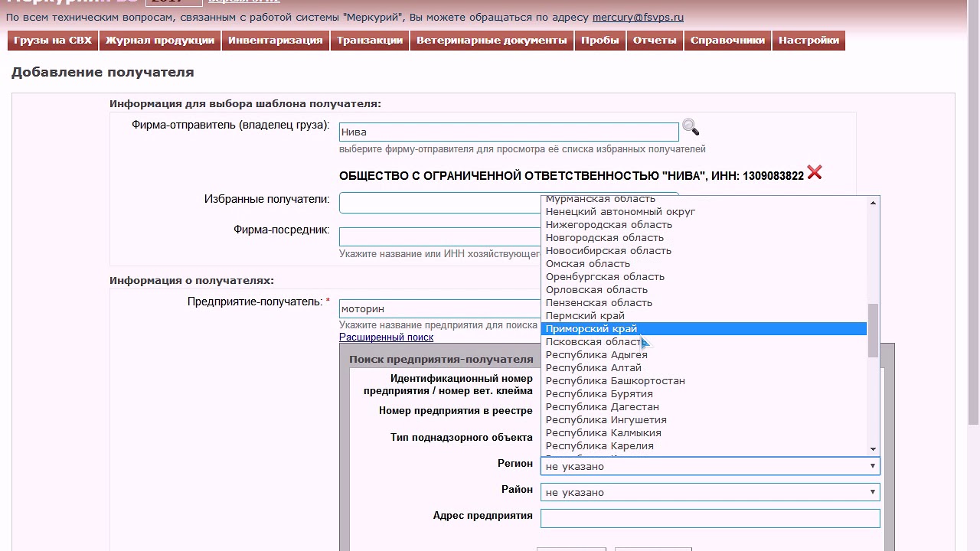Screen dimensions: 980x551
Task: Click the Фирма-отправитель input with Нива
Action: click(508, 132)
